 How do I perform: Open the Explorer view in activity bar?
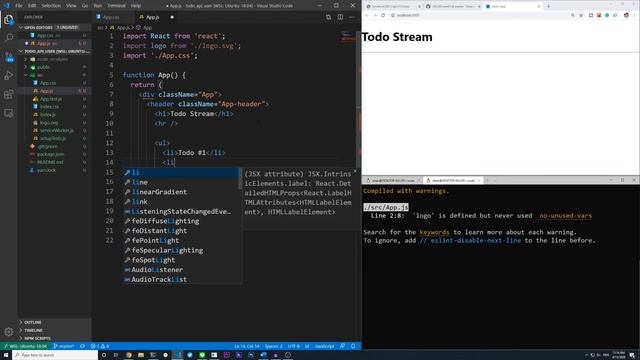[9, 19]
